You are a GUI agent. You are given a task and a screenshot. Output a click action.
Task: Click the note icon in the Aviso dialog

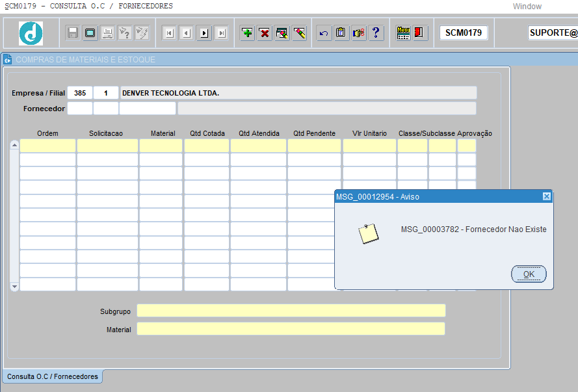coord(368,233)
